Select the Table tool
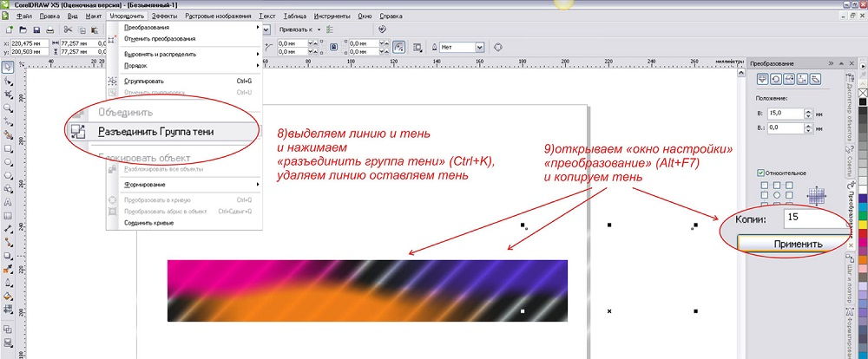Screen dimensions: 868x359 coord(9,216)
